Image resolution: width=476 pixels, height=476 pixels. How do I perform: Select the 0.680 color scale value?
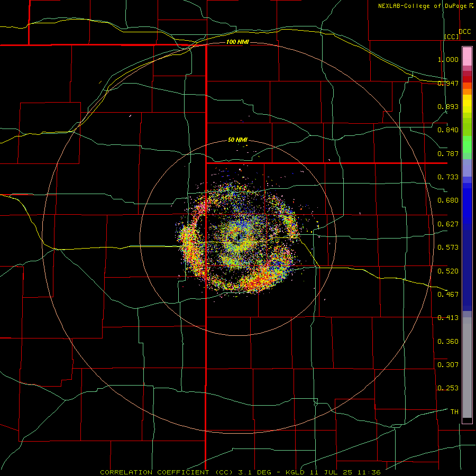tap(448, 200)
